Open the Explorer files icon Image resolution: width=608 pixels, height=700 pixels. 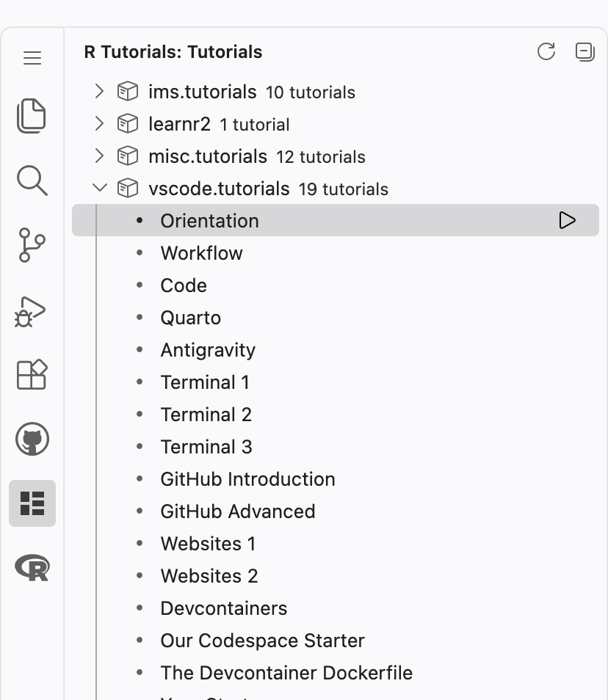click(x=32, y=116)
